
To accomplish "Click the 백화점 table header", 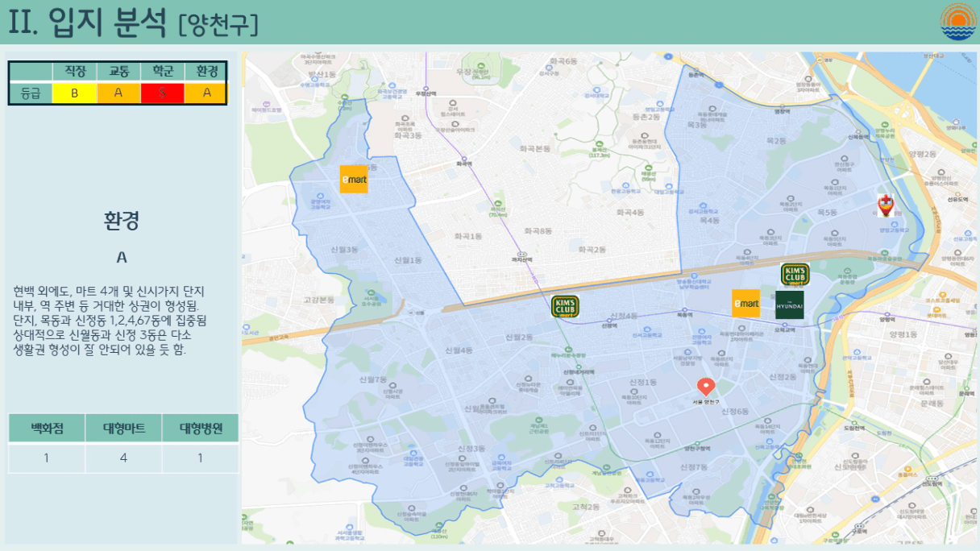I will pyautogui.click(x=47, y=429).
